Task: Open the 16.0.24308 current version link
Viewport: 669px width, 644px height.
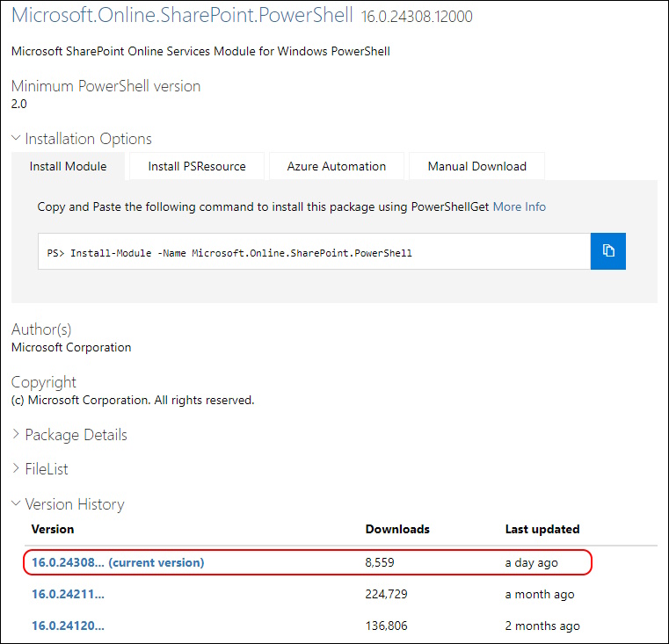Action: [x=118, y=562]
